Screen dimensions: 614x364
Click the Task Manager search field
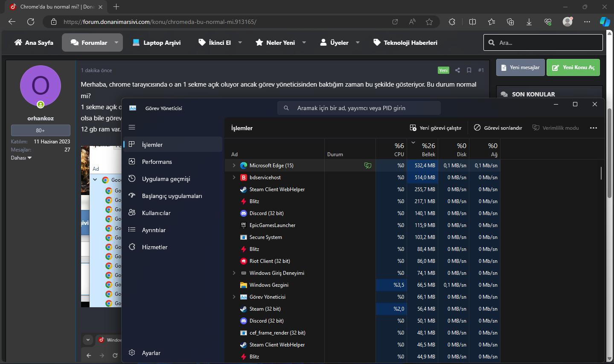pos(359,108)
